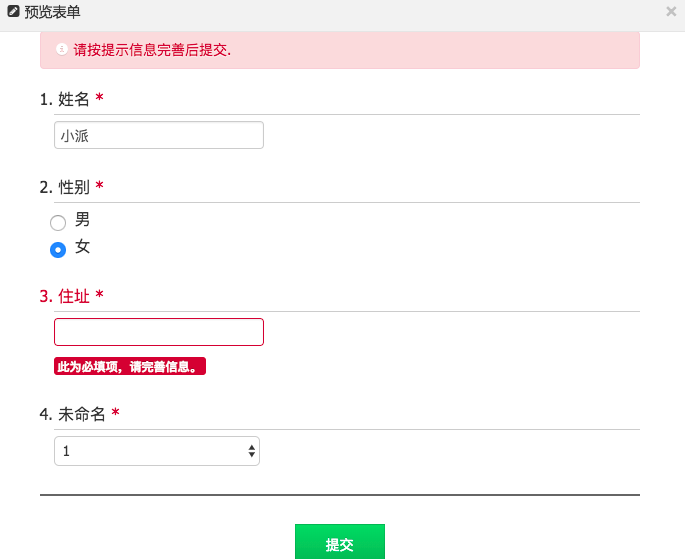Click the red asterisk next to 姓名
This screenshot has width=685, height=560.
[100, 99]
